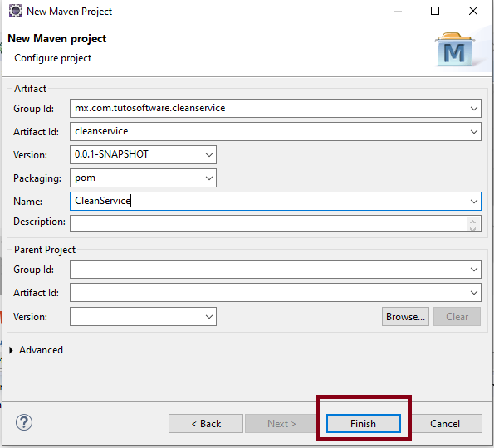Maximize the New Maven Project window
This screenshot has width=499, height=448.
tap(436, 12)
